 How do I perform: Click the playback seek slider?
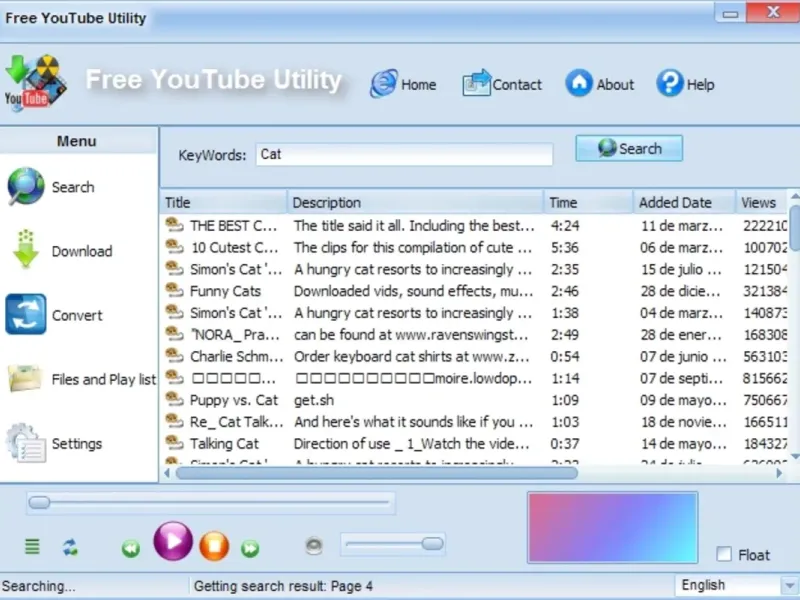click(211, 503)
